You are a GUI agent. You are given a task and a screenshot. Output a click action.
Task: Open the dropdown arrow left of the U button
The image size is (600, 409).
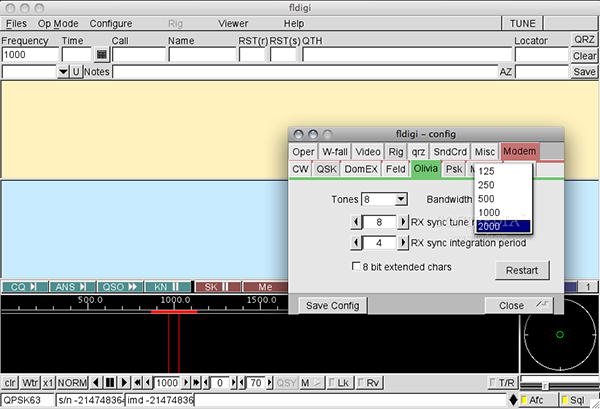[63, 72]
